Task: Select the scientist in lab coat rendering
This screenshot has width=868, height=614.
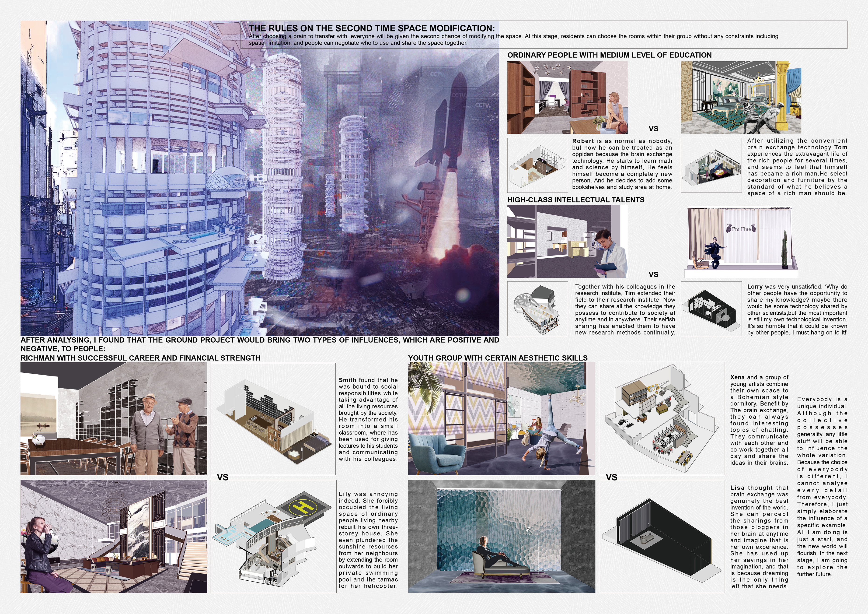Action: pos(567,242)
